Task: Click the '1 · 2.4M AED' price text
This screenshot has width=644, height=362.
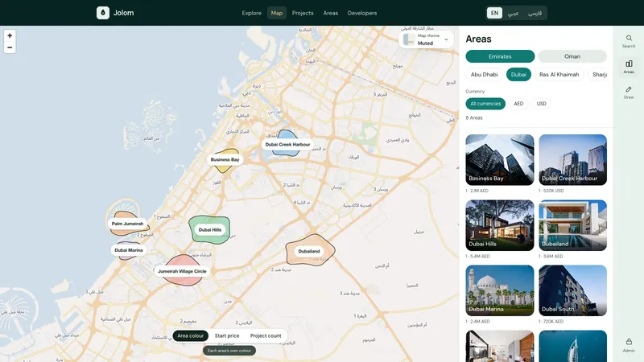Action: pyautogui.click(x=477, y=321)
